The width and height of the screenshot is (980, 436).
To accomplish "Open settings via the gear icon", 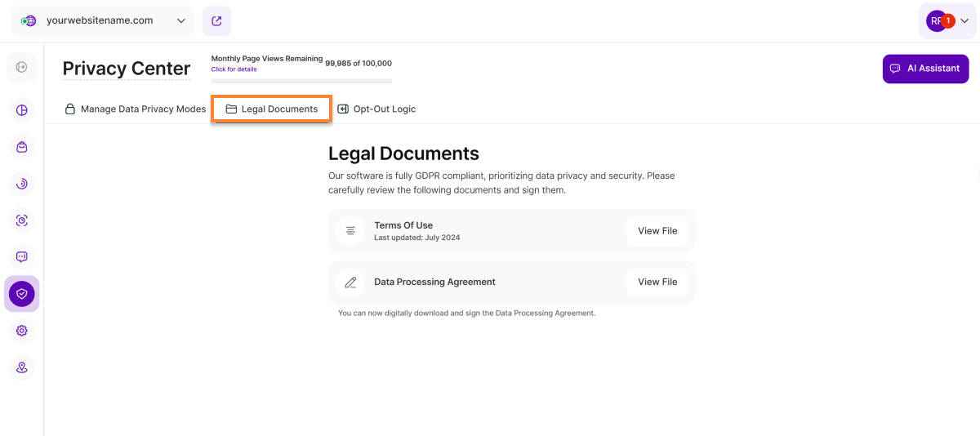I will pyautogui.click(x=21, y=331).
